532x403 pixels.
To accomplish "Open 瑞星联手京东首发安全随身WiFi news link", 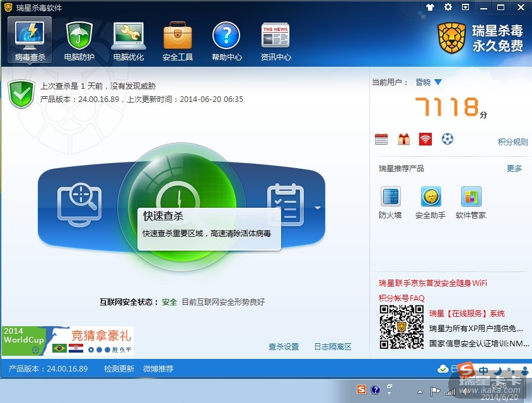I will click(x=433, y=283).
